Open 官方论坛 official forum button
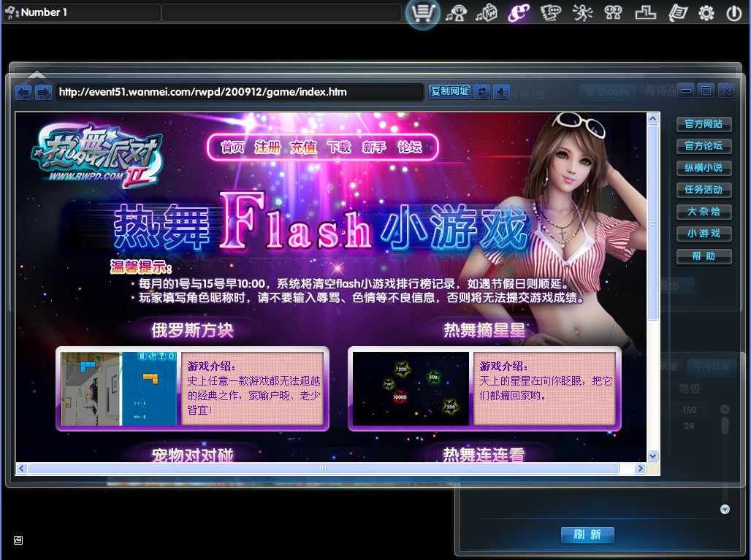751x560 pixels. tap(704, 146)
